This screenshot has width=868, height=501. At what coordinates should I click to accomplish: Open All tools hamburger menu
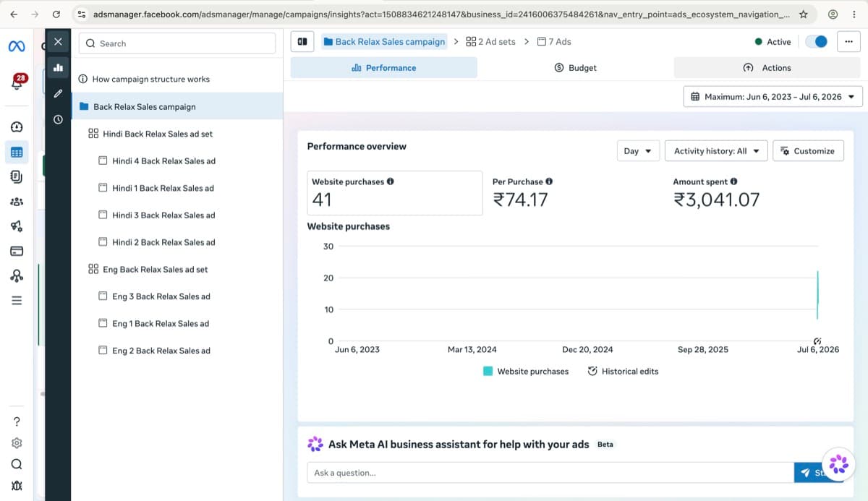pos(17,300)
